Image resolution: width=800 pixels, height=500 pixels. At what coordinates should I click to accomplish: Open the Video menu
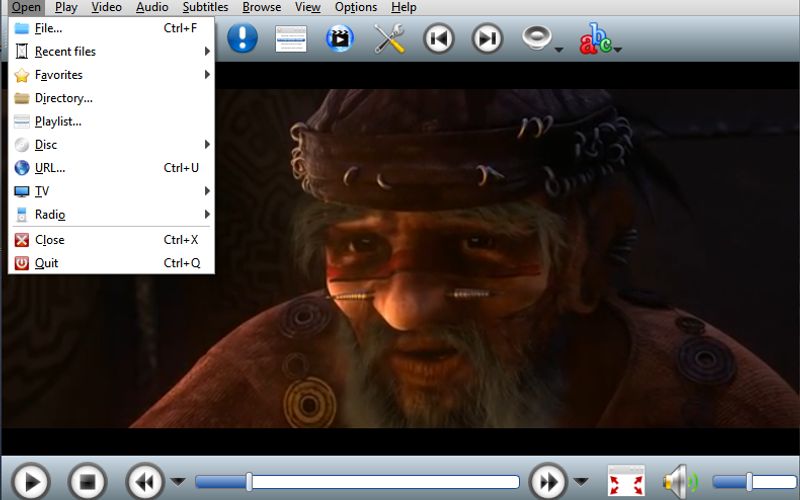(106, 7)
